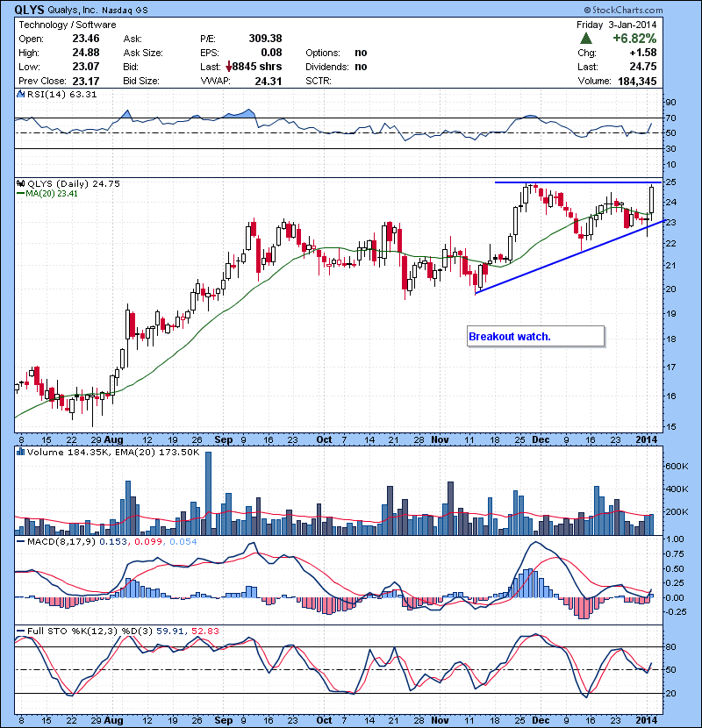
Task: Click the Prev Close value 23.17
Action: pos(86,82)
